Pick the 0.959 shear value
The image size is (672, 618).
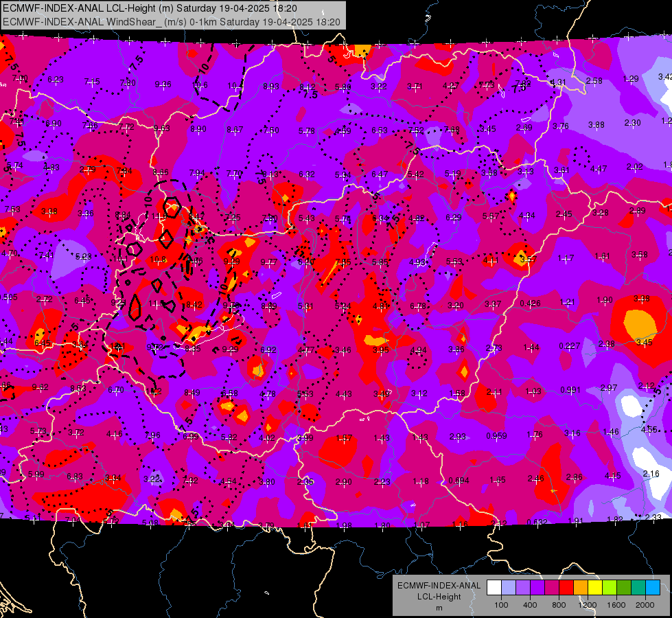point(496,436)
